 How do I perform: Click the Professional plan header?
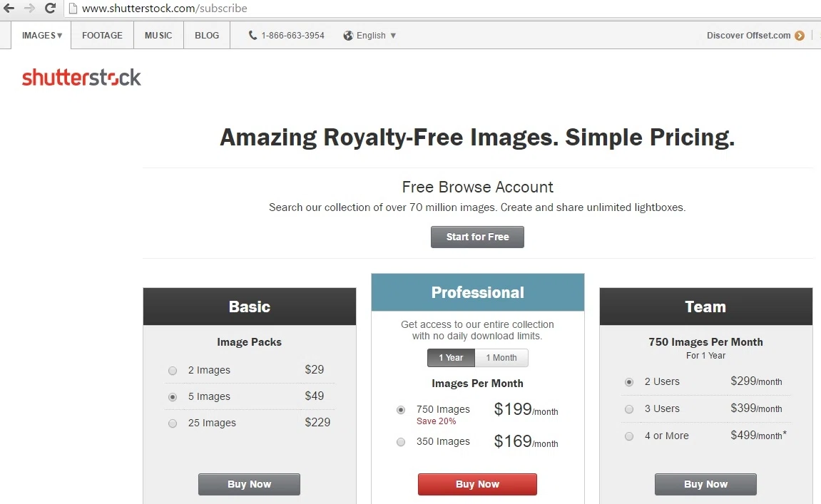(477, 292)
